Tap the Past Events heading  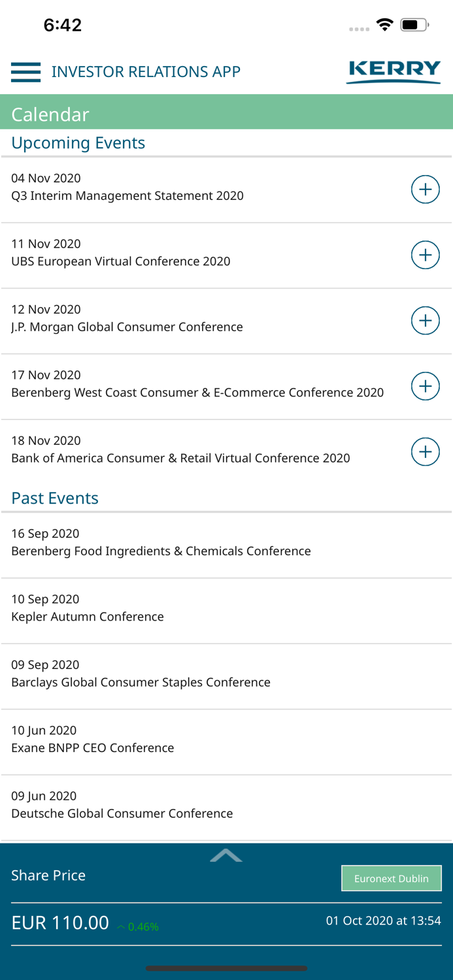coord(55,498)
